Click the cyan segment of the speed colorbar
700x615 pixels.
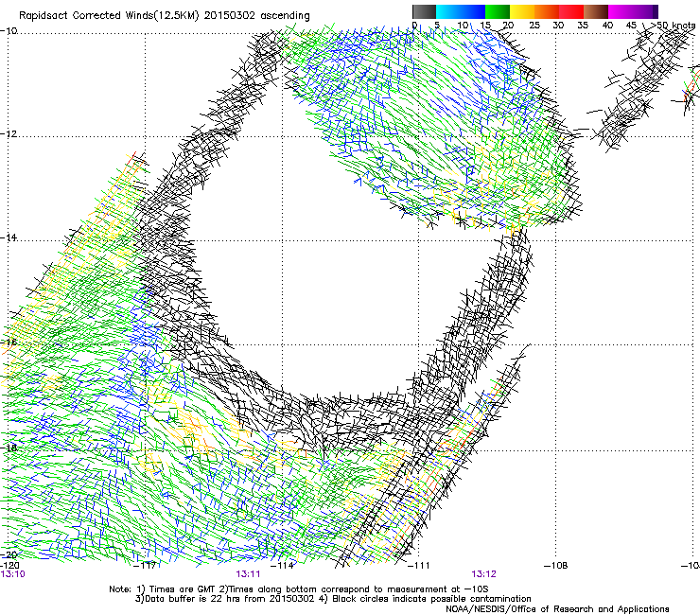(447, 11)
